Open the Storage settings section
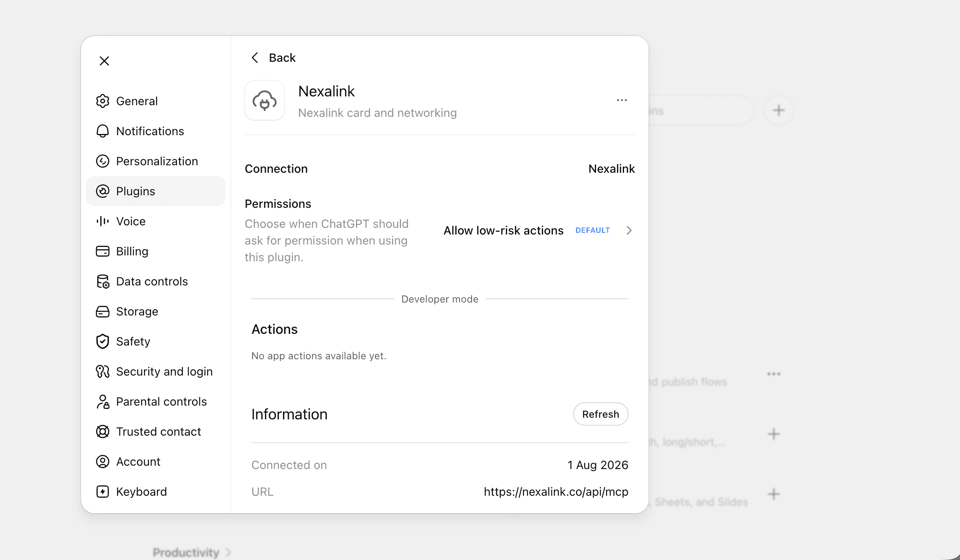Viewport: 960px width, 560px height. [x=156, y=311]
